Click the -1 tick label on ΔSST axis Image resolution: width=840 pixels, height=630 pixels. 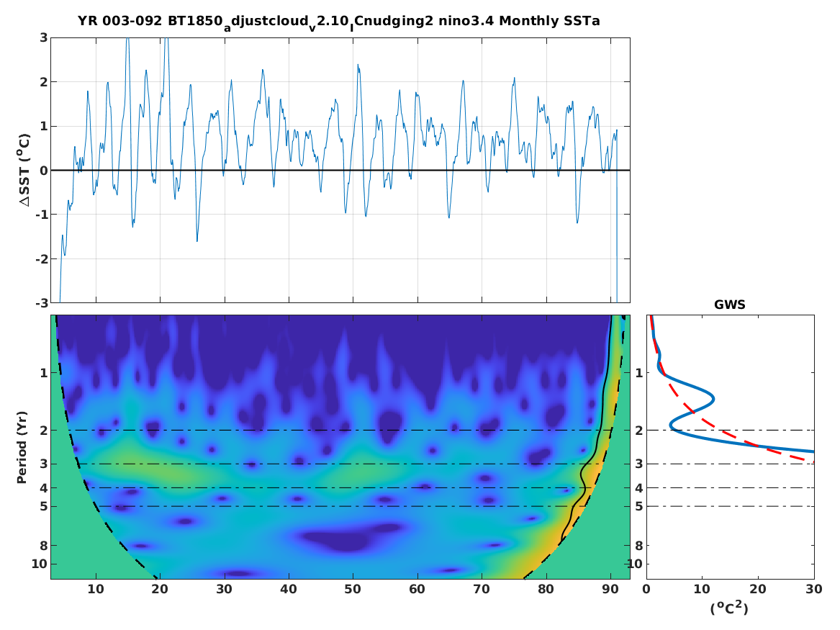42,215
